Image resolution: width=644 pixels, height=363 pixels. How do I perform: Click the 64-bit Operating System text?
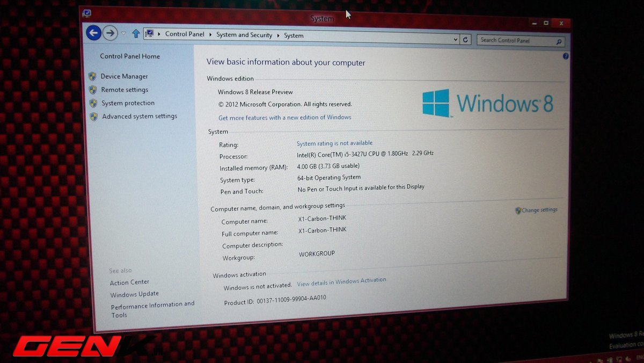pos(329,178)
